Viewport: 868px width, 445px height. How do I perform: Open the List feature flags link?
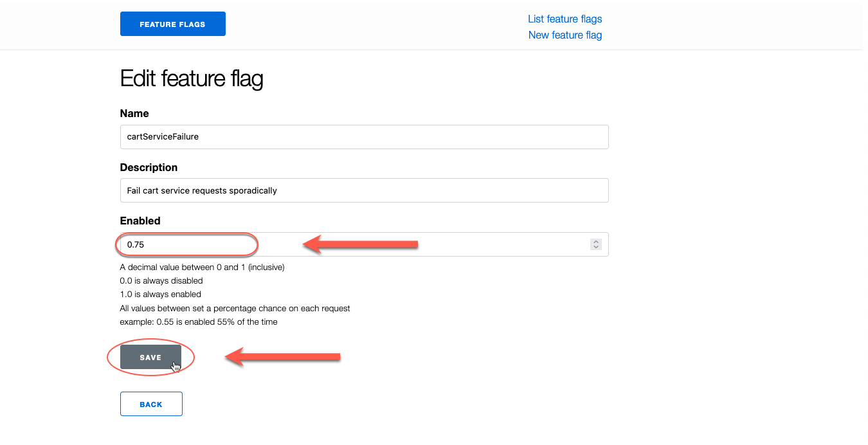565,19
